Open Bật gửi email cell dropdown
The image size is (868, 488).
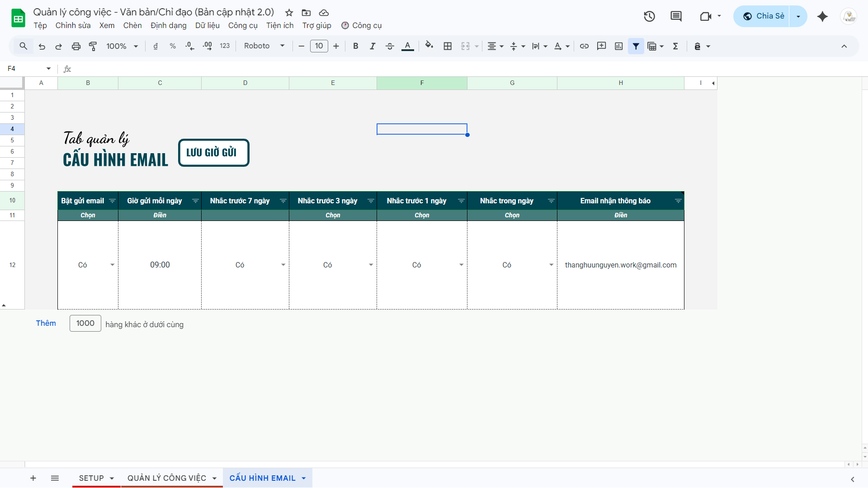112,265
